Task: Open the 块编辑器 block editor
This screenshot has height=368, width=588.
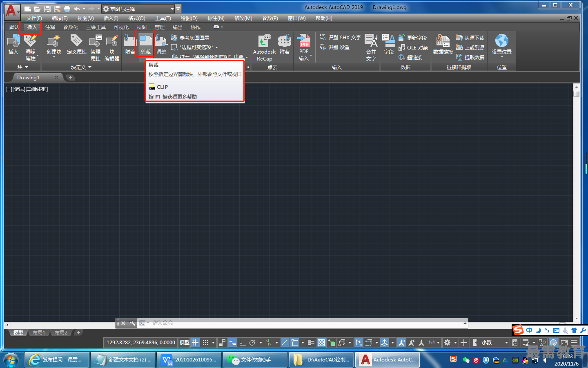Action: (111, 48)
